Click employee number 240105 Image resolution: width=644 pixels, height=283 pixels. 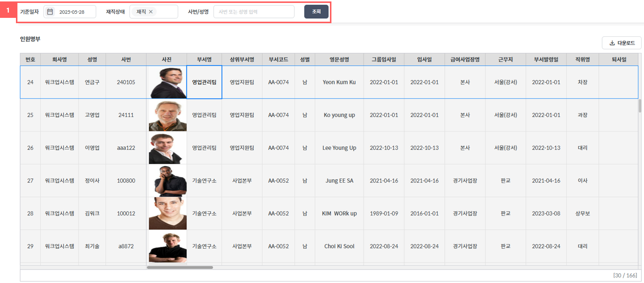coord(126,82)
